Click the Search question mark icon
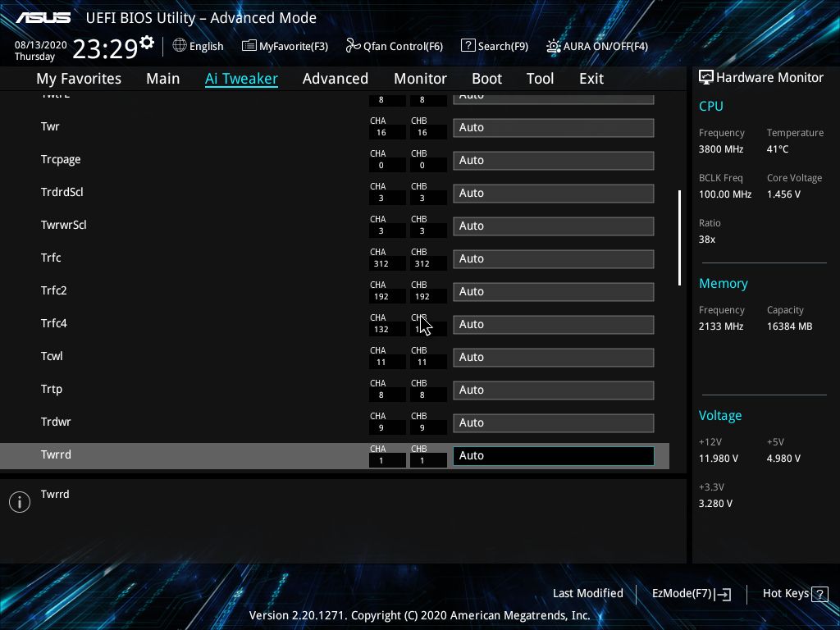This screenshot has height=630, width=840. tap(468, 46)
